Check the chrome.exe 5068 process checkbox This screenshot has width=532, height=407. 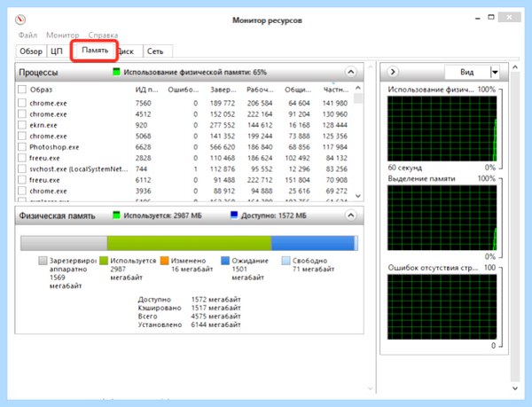pos(22,136)
